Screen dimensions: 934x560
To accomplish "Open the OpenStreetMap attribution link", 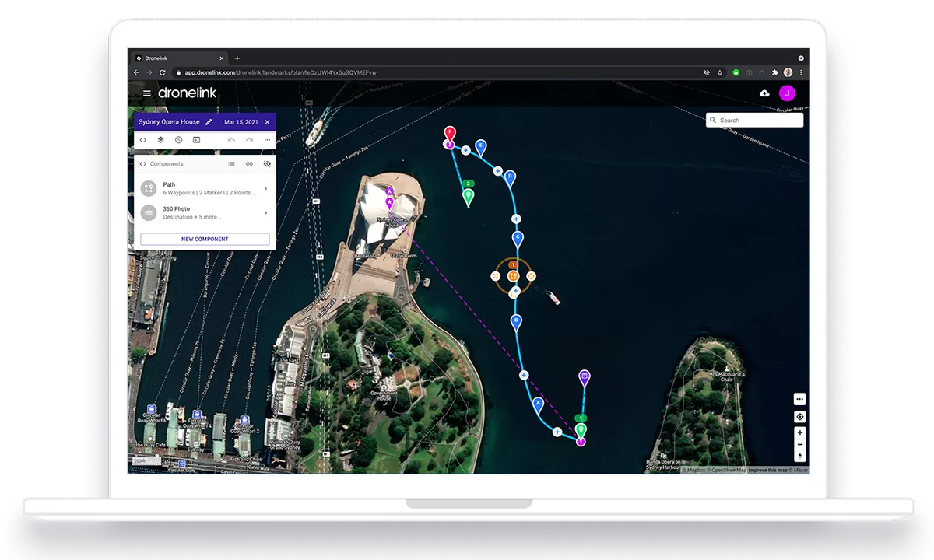I will point(726,470).
